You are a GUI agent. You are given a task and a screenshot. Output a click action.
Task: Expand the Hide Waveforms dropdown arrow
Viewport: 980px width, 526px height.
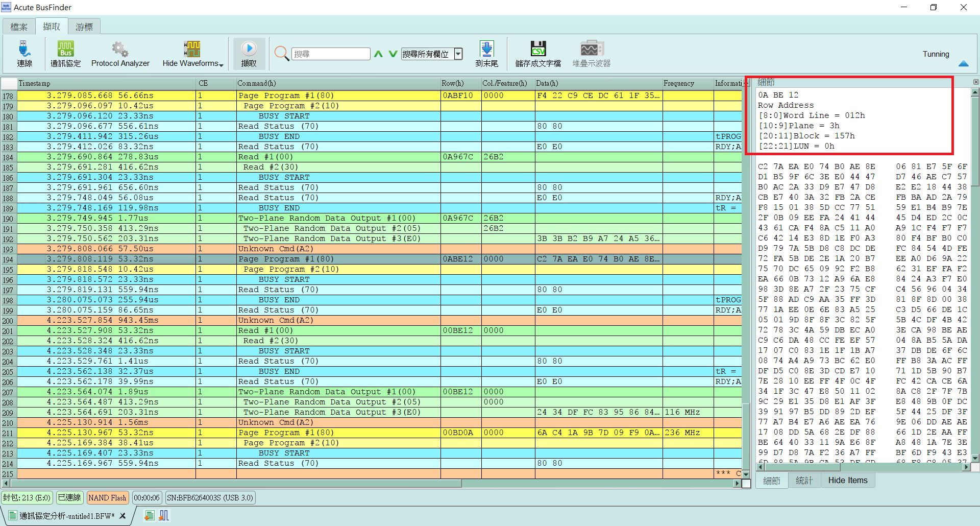(221, 65)
